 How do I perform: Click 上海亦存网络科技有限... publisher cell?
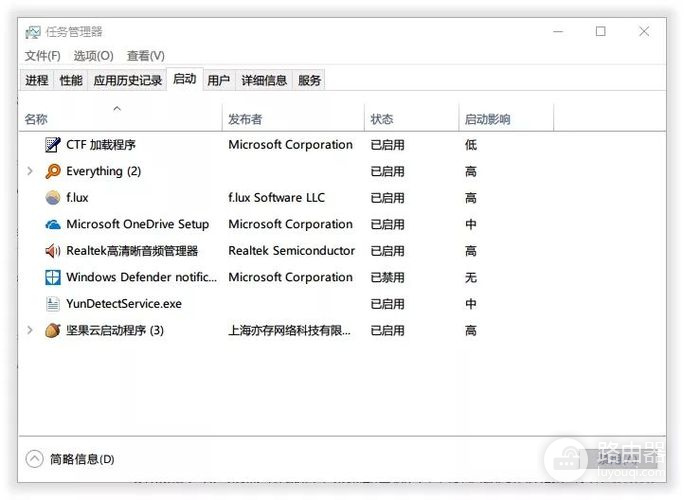pyautogui.click(x=289, y=330)
